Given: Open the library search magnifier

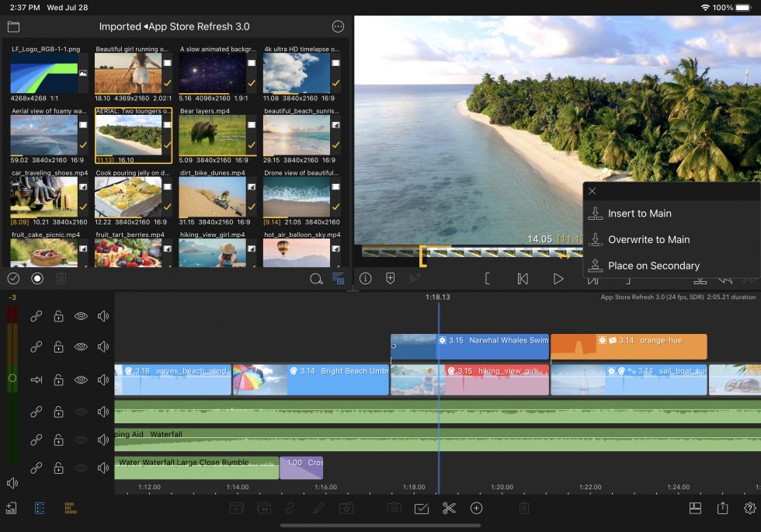Looking at the screenshot, I should (x=316, y=279).
